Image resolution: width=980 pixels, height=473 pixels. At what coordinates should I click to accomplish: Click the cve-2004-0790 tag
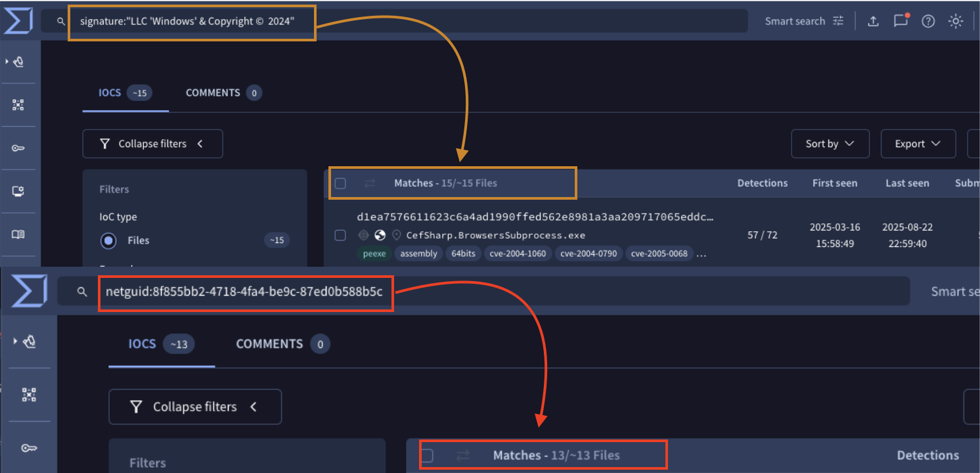coord(589,254)
